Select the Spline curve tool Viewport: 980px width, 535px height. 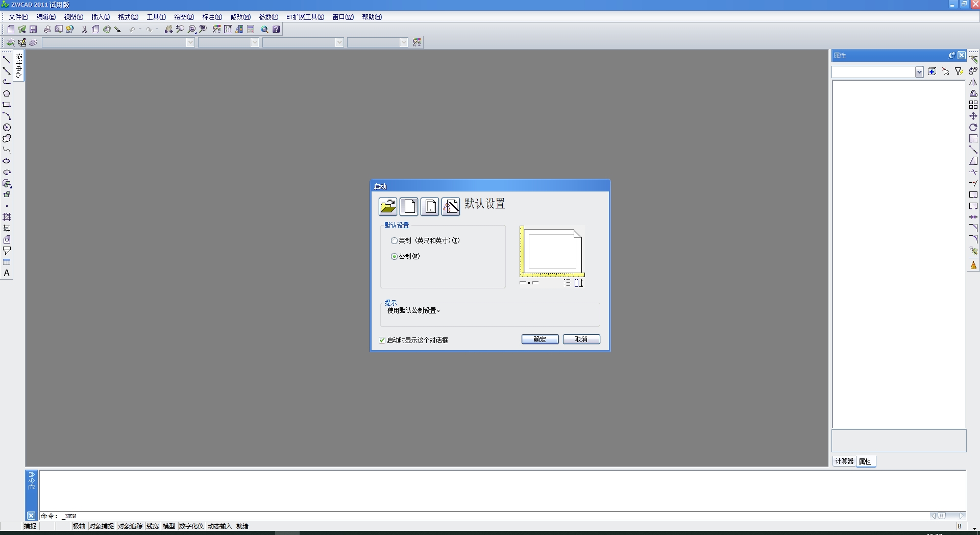(7, 150)
